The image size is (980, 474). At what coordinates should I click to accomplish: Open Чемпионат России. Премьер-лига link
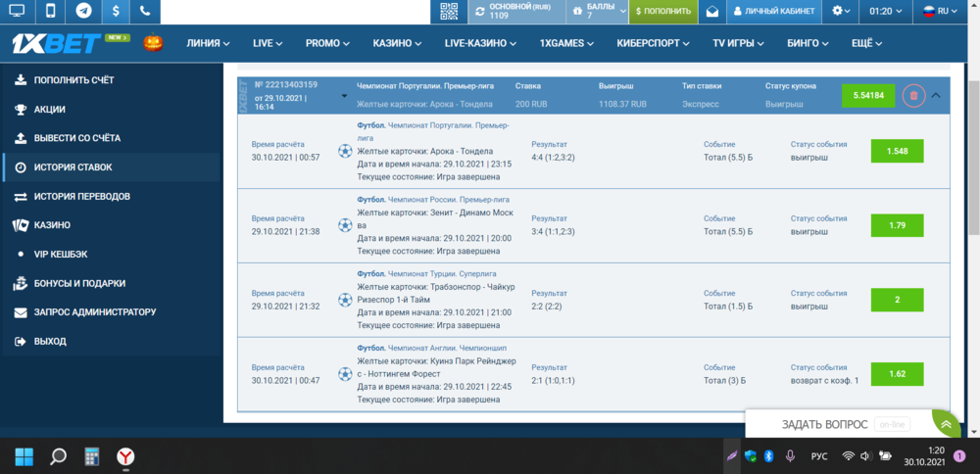click(x=449, y=200)
